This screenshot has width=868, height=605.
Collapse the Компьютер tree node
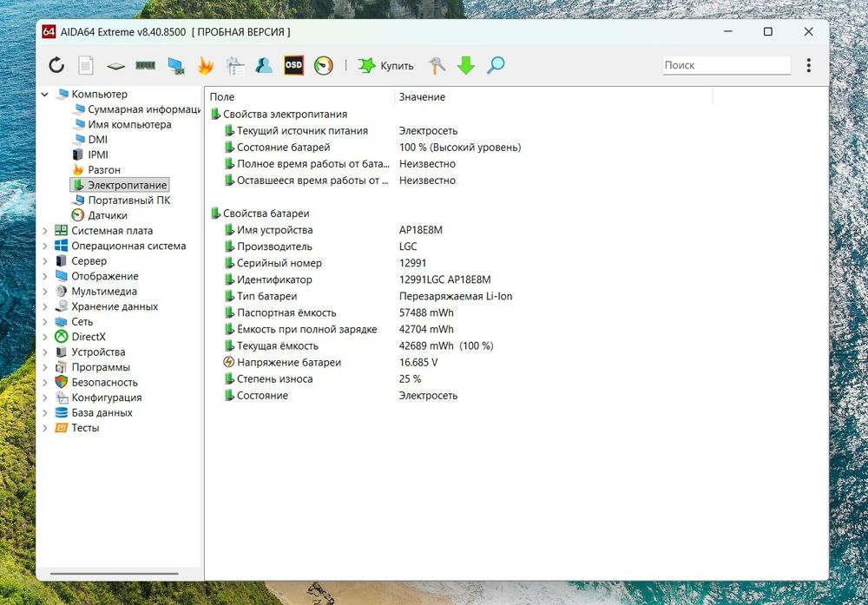(x=45, y=95)
